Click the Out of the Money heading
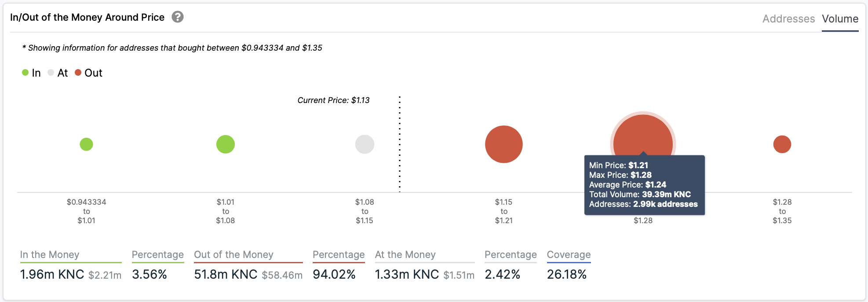 tap(234, 254)
